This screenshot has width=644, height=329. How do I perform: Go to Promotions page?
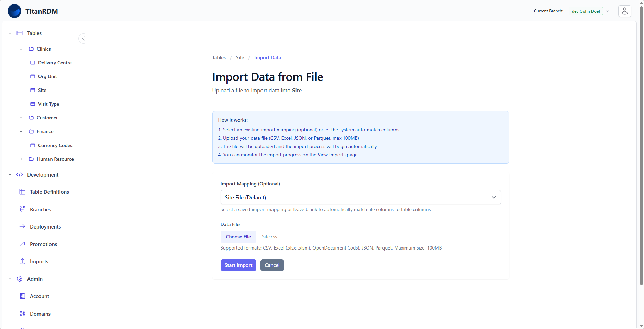(43, 244)
